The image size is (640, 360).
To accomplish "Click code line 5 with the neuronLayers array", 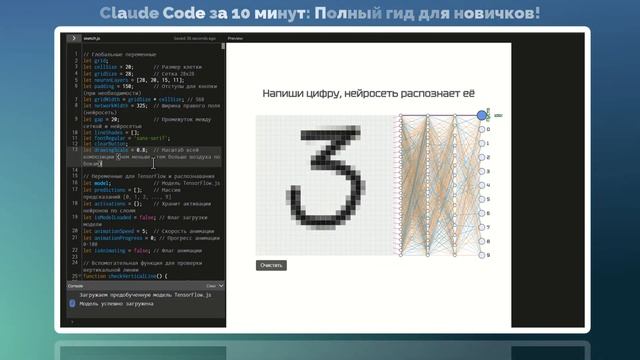I will (134, 80).
